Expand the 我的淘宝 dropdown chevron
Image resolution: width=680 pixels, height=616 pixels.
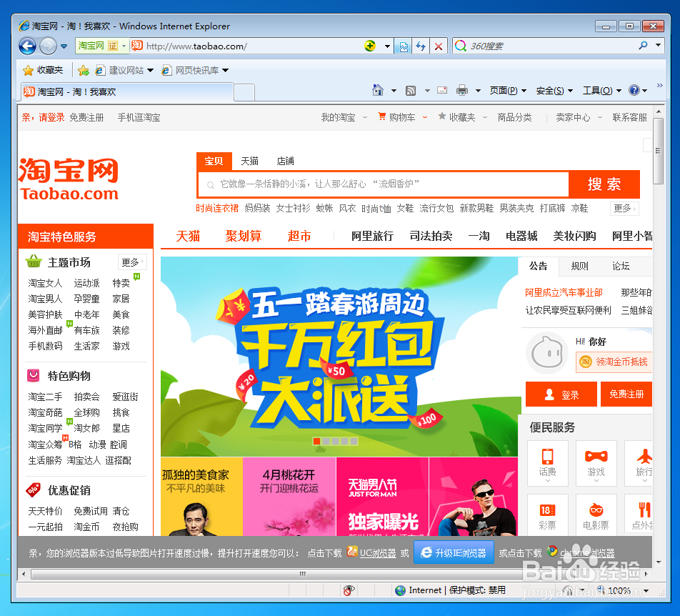tap(365, 116)
